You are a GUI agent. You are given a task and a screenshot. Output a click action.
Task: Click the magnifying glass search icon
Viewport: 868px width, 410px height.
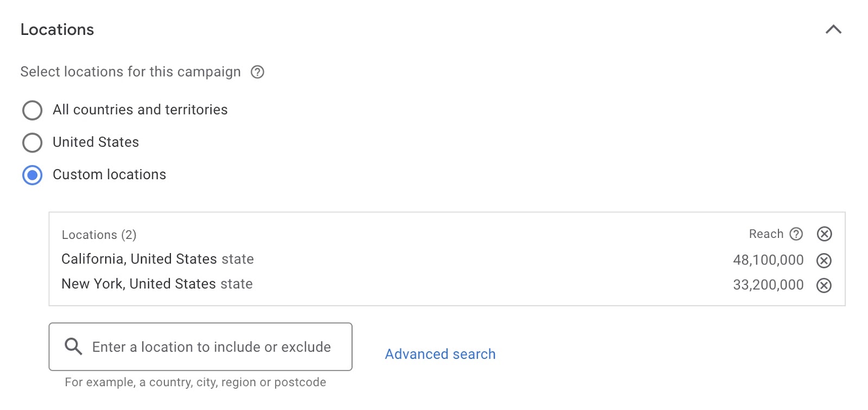[x=72, y=346]
